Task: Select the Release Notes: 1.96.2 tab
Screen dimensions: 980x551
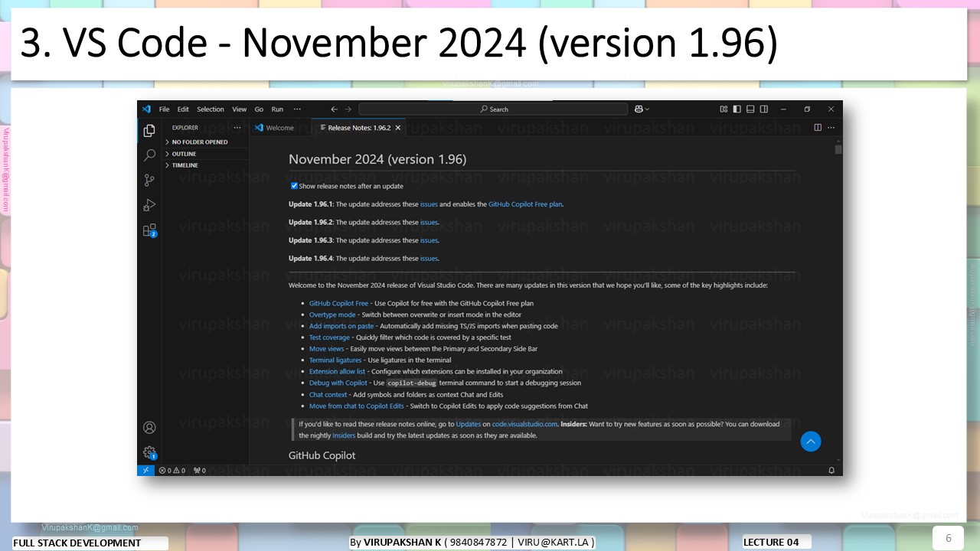Action: tap(360, 128)
